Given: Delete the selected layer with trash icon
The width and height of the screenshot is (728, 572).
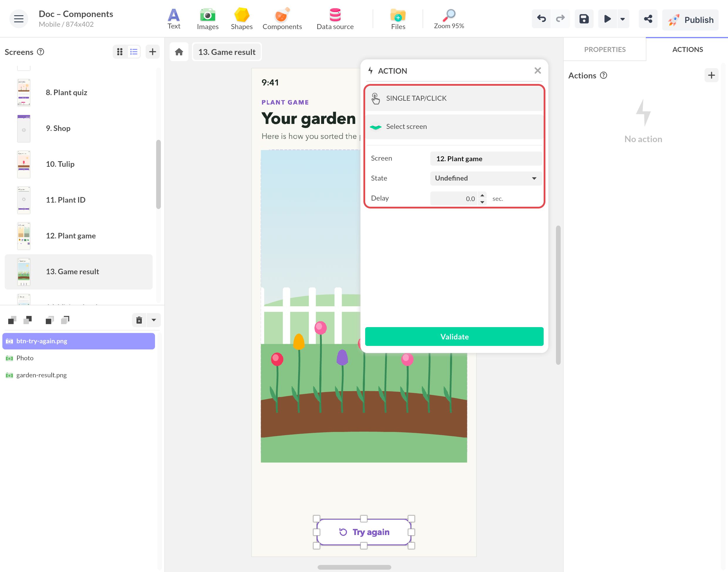Looking at the screenshot, I should [139, 320].
